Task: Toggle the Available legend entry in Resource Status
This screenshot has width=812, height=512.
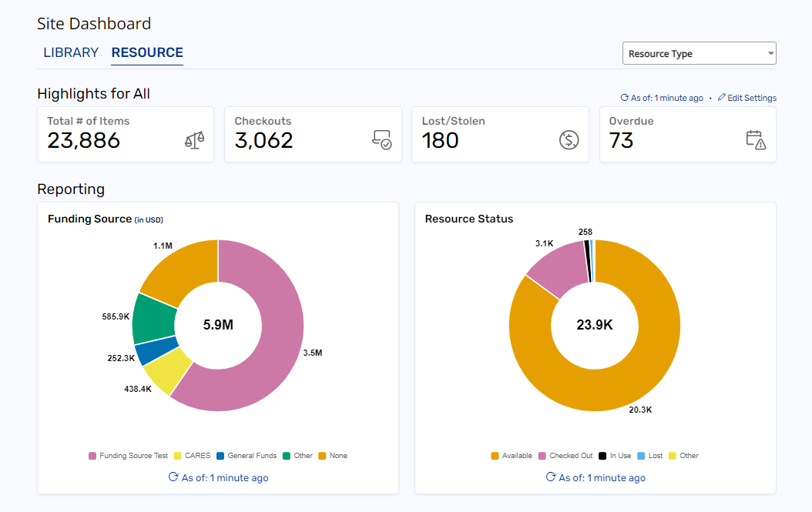Action: tap(512, 456)
